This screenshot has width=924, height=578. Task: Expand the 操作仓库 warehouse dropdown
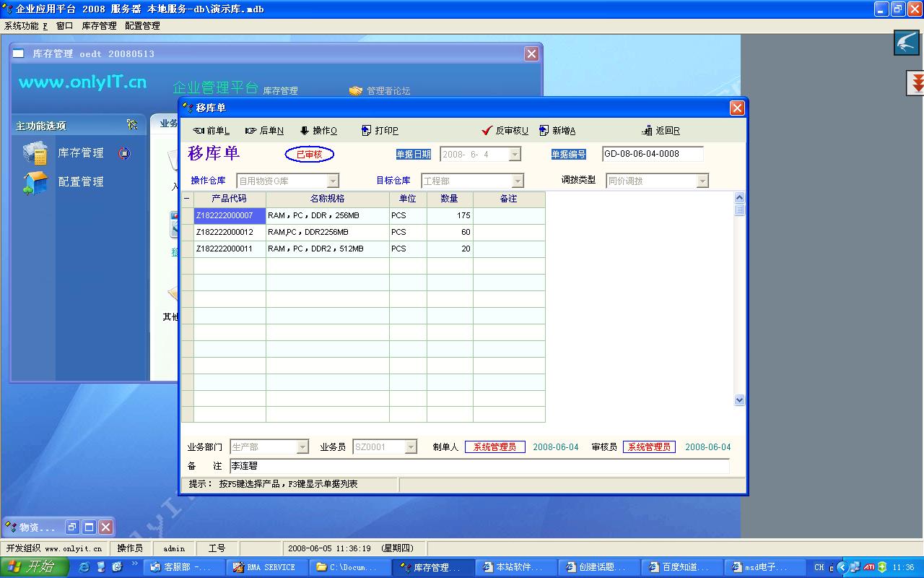[x=333, y=181]
